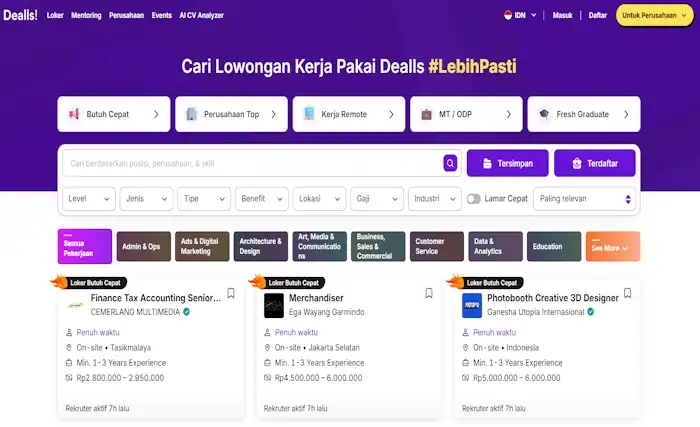Click location text On-site • Tasikmalaya
This screenshot has width=700, height=427.
[113, 347]
